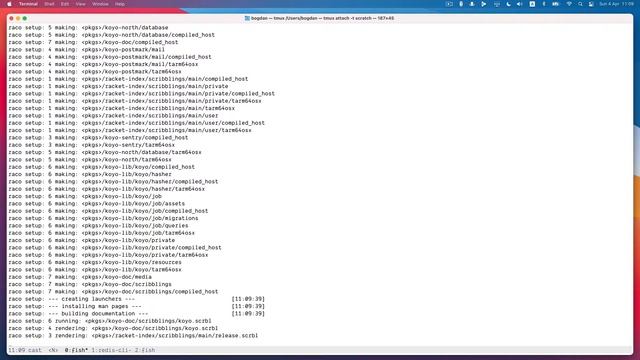Screen dimensions: 640x360
Task: Open the Do Not Disturb moon icon
Action: [508, 4]
